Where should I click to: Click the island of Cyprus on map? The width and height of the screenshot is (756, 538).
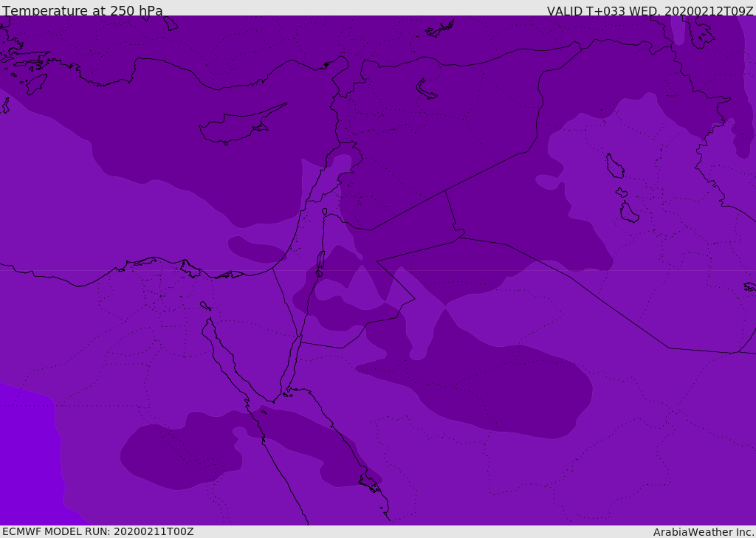243,123
